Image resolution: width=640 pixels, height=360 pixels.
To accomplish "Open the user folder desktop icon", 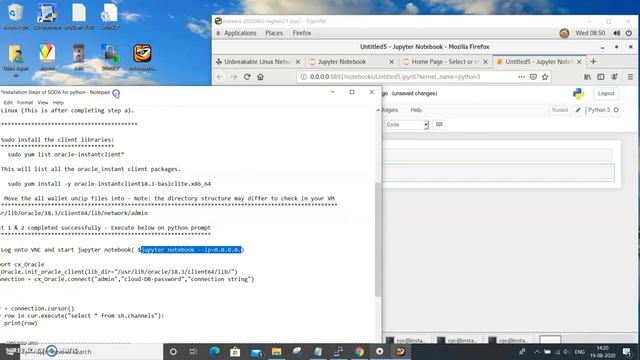I will (16, 54).
